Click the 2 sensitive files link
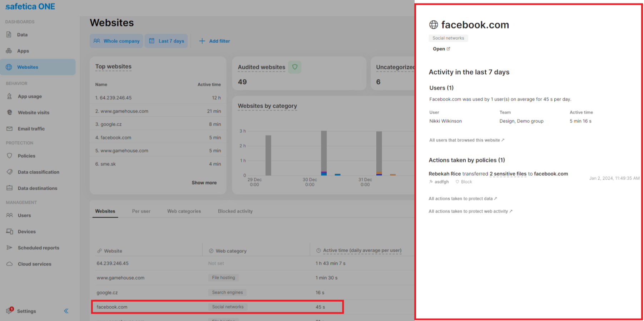 click(508, 174)
